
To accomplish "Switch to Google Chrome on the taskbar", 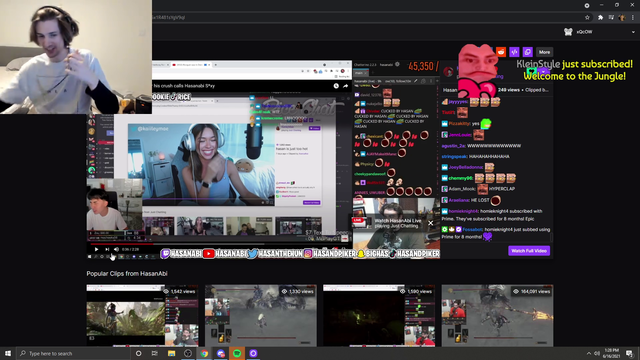I will coord(204,353).
